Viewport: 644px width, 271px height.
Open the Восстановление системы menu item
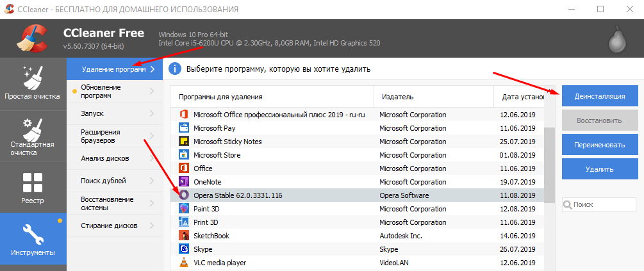115,203
